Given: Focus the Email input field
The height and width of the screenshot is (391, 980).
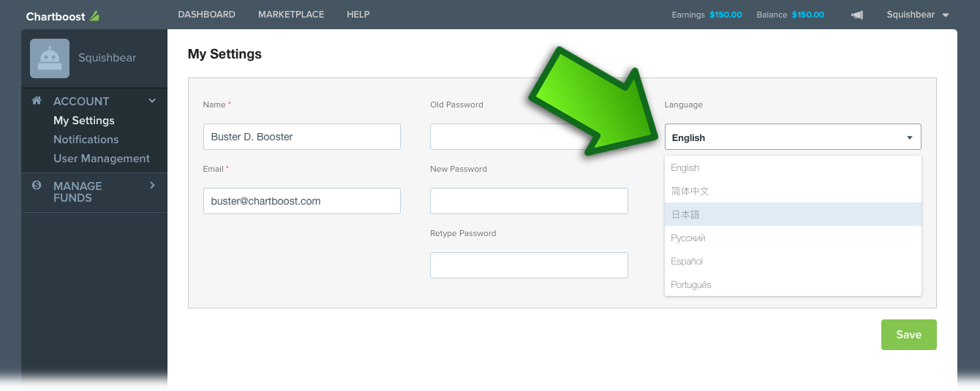Looking at the screenshot, I should pos(302,201).
